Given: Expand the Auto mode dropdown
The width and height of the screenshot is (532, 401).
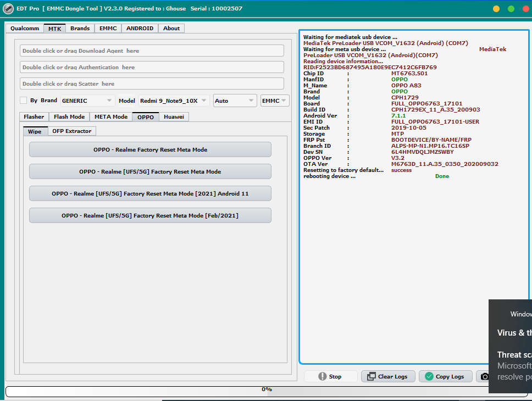Looking at the screenshot, I should tap(235, 101).
